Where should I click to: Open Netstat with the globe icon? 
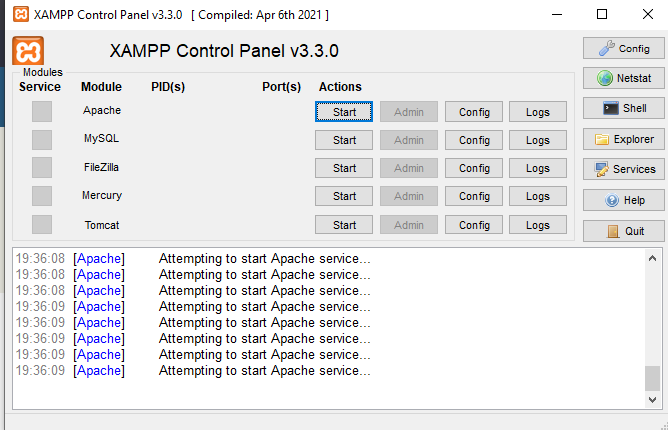tap(623, 78)
